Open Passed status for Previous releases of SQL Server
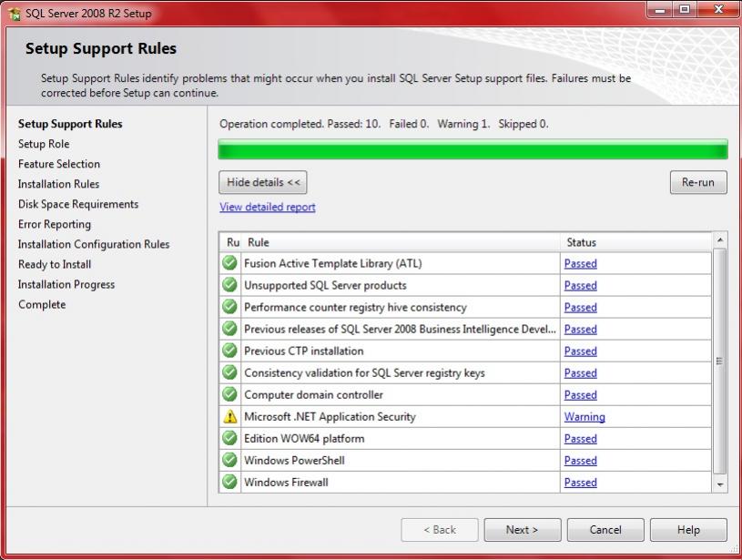This screenshot has height=560, width=742. click(x=581, y=329)
